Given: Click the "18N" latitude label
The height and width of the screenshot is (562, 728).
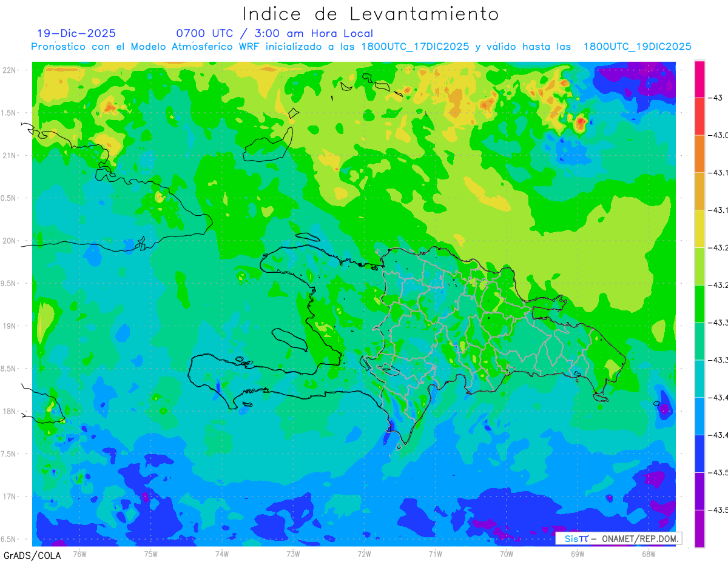Looking at the screenshot, I should click(x=10, y=411).
